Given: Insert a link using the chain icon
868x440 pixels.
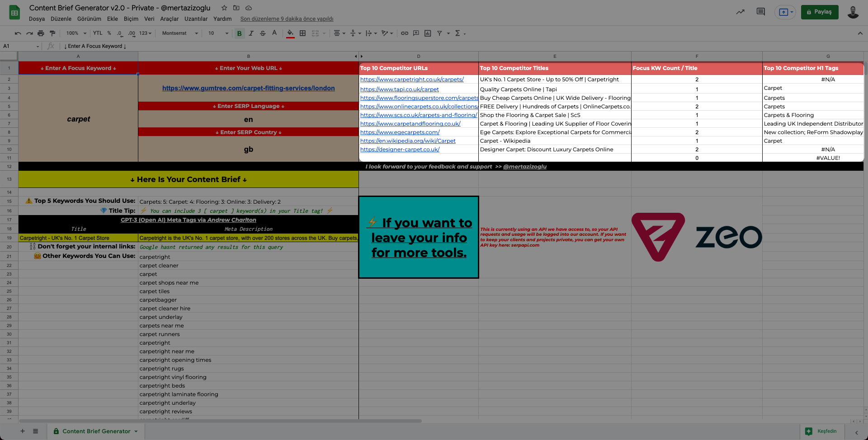Looking at the screenshot, I should click(x=405, y=33).
